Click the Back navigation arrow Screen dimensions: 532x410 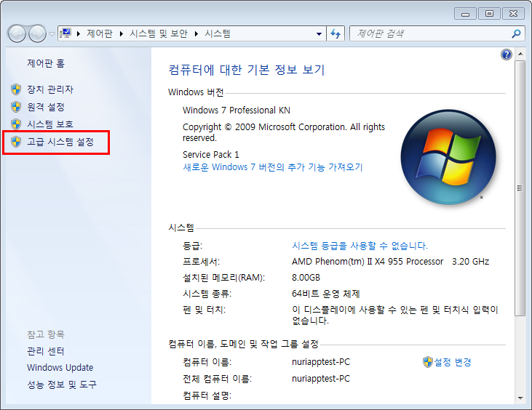16,33
